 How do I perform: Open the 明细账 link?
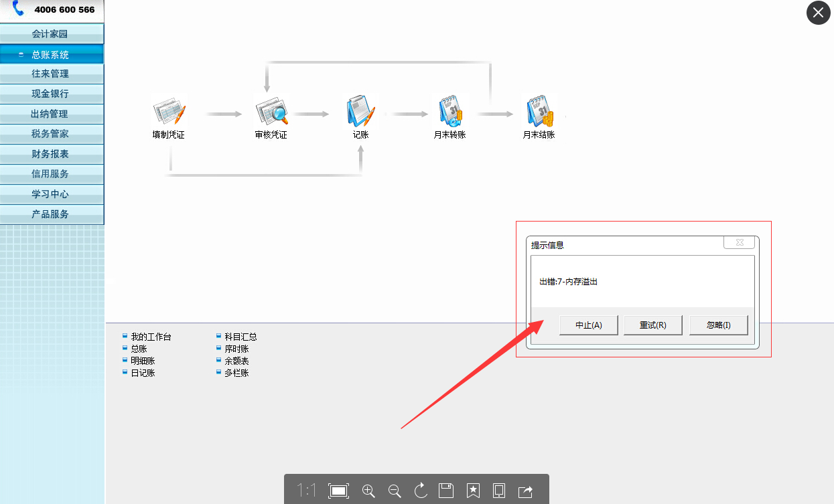click(143, 361)
